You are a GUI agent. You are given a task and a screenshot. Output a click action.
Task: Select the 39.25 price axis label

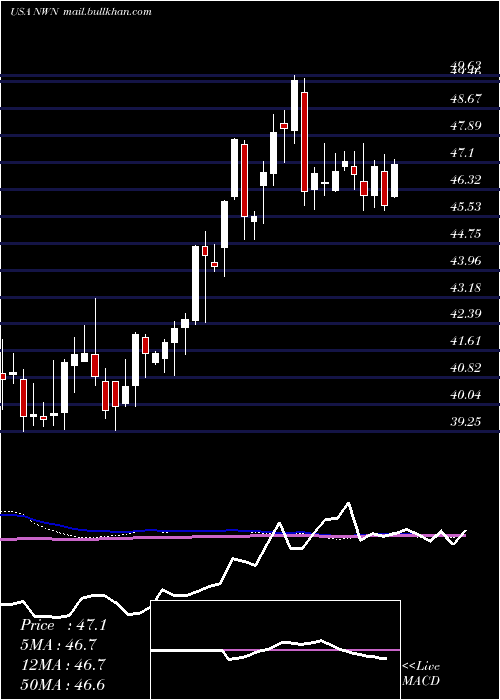[466, 421]
